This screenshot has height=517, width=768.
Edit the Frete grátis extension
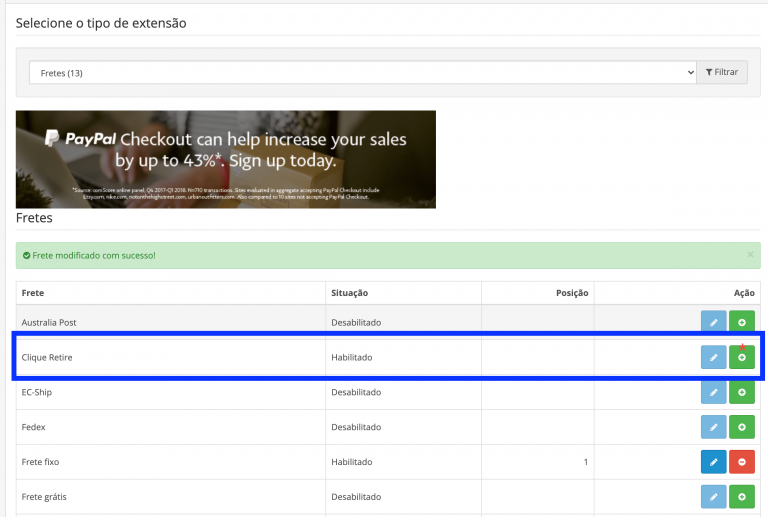pos(713,497)
